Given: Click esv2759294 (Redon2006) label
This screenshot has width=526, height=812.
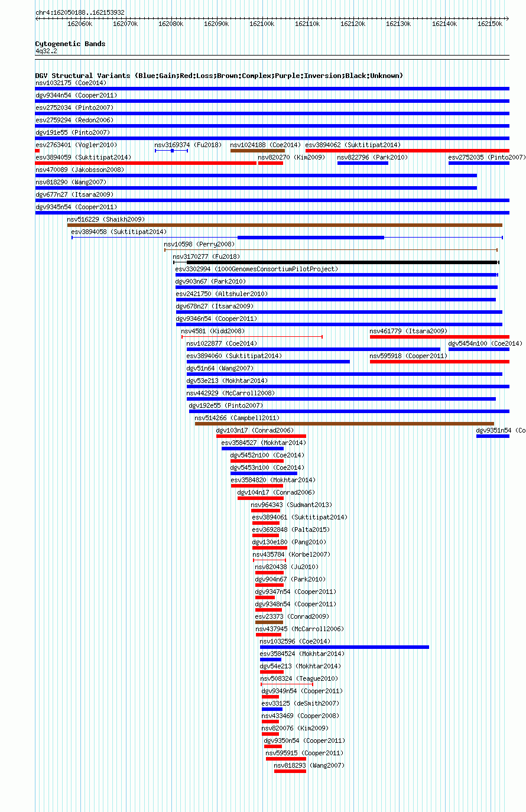Looking at the screenshot, I should [74, 120].
